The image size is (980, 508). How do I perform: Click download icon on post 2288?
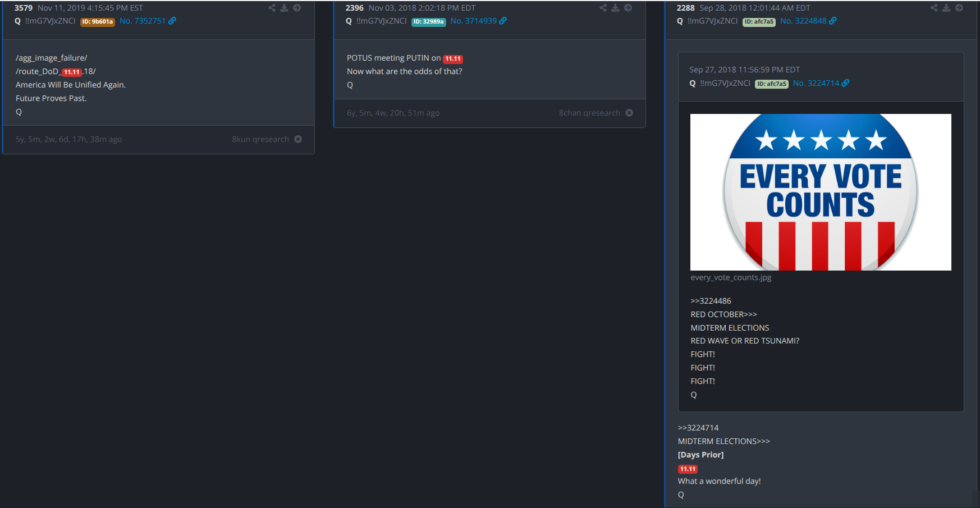946,8
